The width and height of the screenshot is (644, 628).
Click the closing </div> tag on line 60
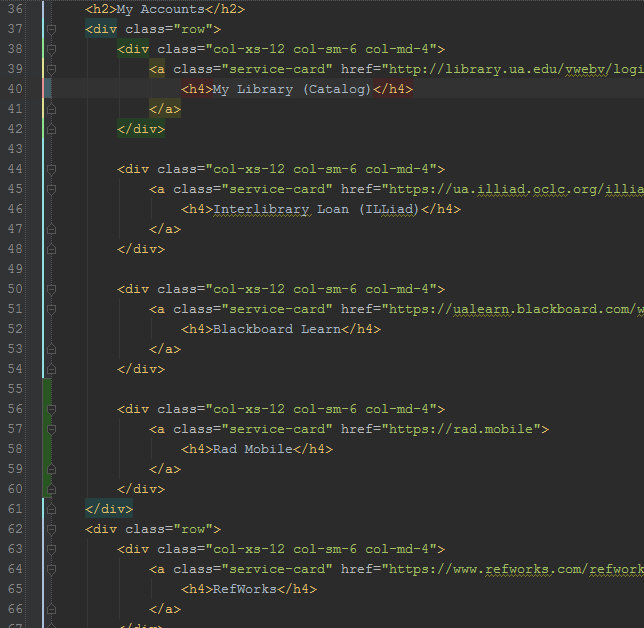141,489
